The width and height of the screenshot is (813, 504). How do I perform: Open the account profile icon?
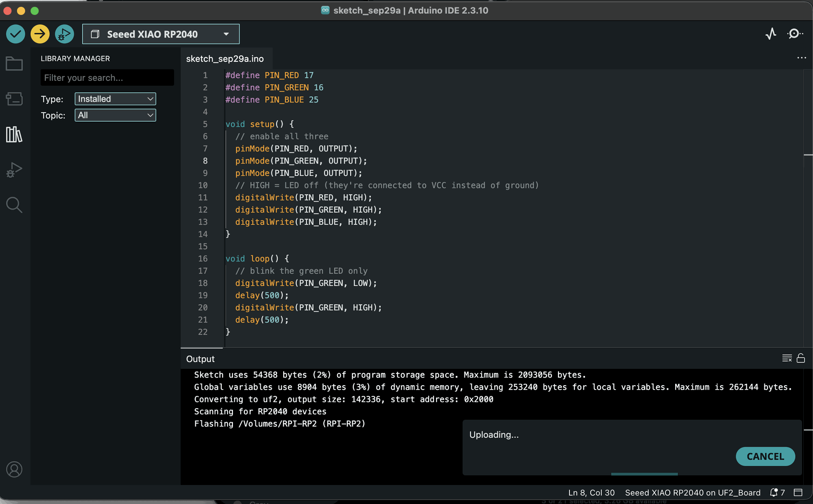tap(14, 470)
